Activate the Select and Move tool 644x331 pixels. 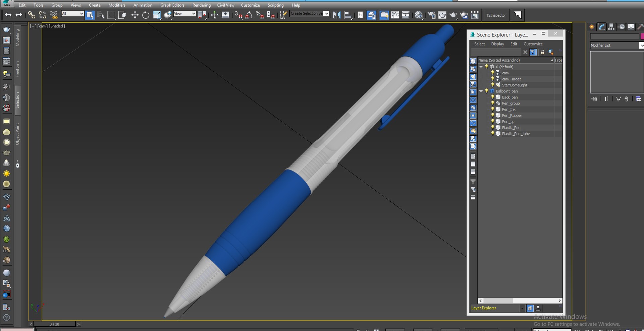point(135,15)
